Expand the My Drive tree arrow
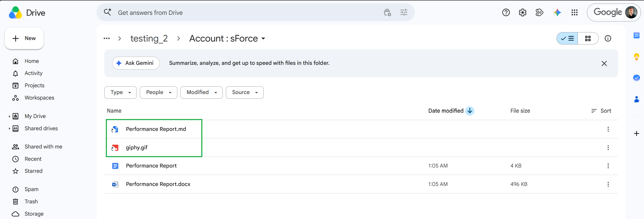644x219 pixels. 9,116
